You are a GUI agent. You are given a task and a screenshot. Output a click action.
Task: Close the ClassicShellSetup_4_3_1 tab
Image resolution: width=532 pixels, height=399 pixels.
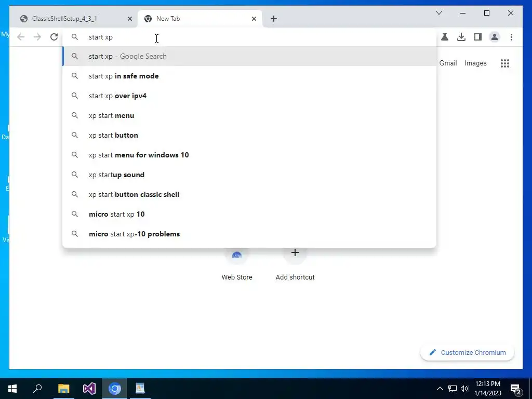(129, 19)
